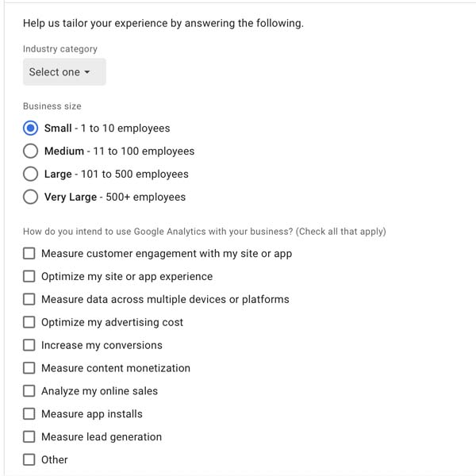476x476 pixels.
Task: Enable Analyze my online sales checkbox
Action: 29,390
